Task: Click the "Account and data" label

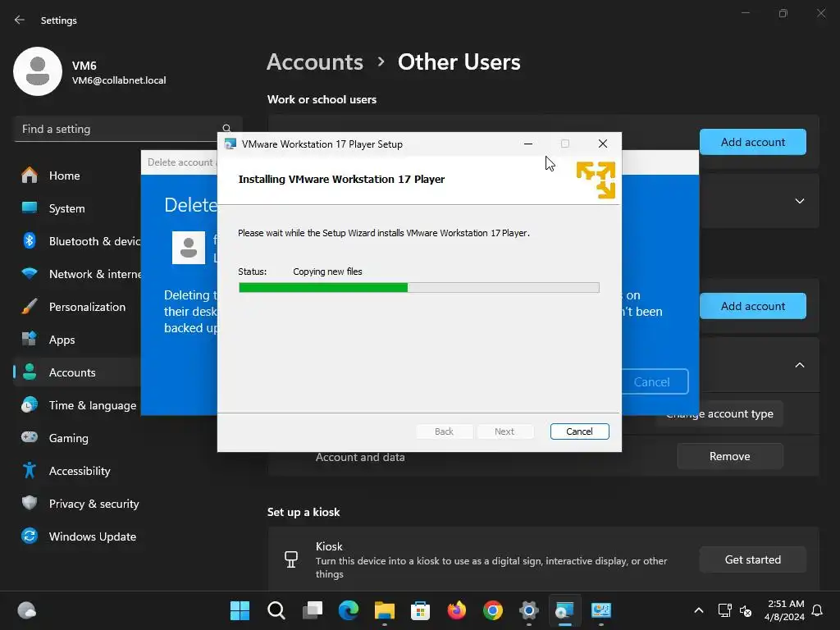Action: [x=360, y=457]
